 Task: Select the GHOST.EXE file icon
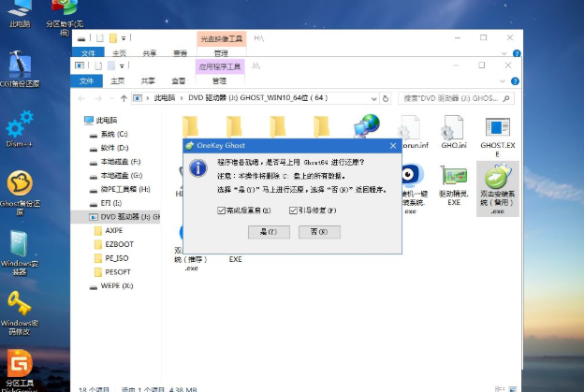(498, 137)
